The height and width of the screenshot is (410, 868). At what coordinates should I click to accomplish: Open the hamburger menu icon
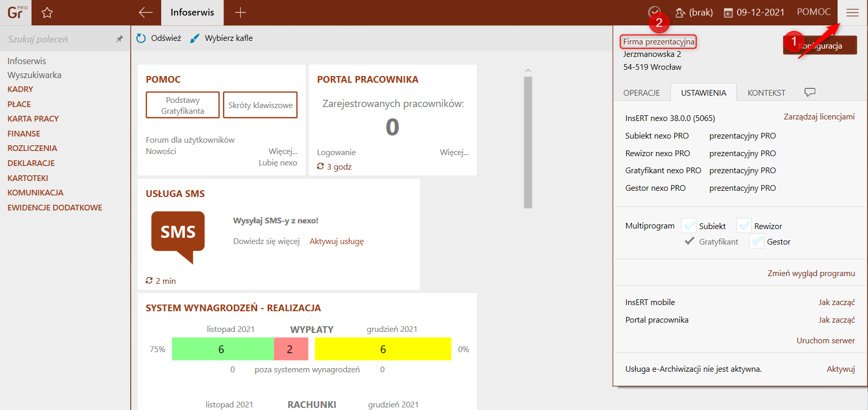point(853,12)
